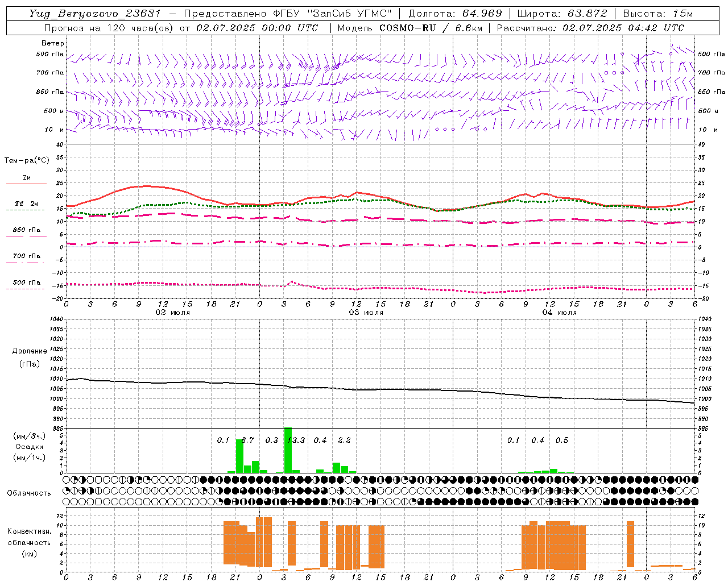Click the tallest green precipitation bar
Image resolution: width=728 pixels, height=582 pixels.
(x=288, y=450)
